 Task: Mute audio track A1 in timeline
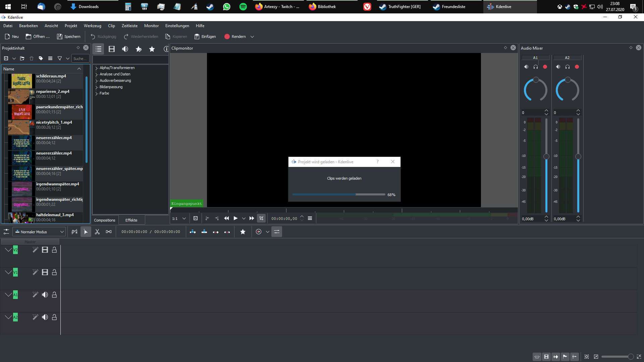(x=45, y=295)
